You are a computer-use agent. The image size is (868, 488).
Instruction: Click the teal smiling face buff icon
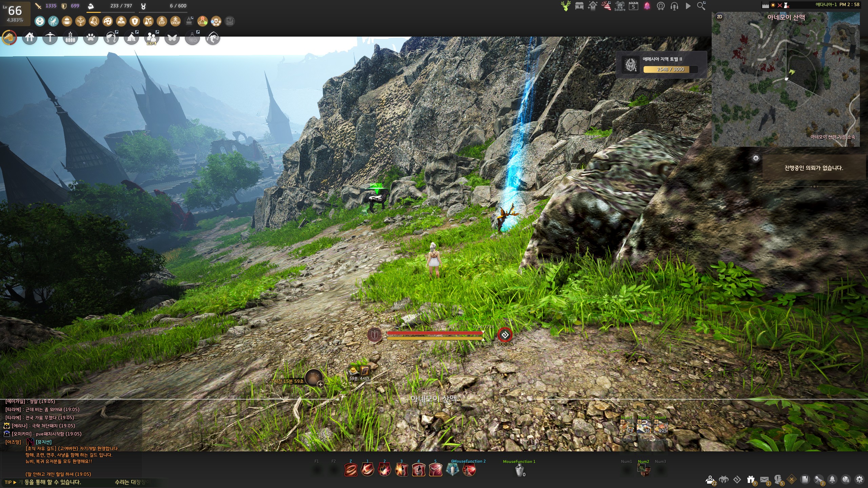coord(40,21)
